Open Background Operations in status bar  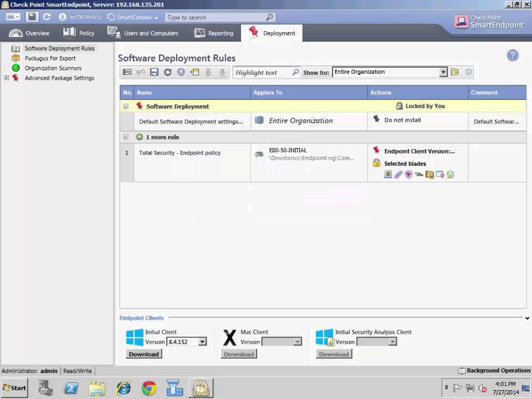(x=494, y=371)
